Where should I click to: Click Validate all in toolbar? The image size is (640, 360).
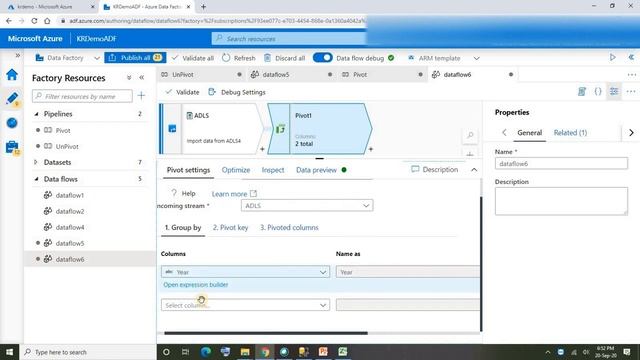(x=193, y=58)
